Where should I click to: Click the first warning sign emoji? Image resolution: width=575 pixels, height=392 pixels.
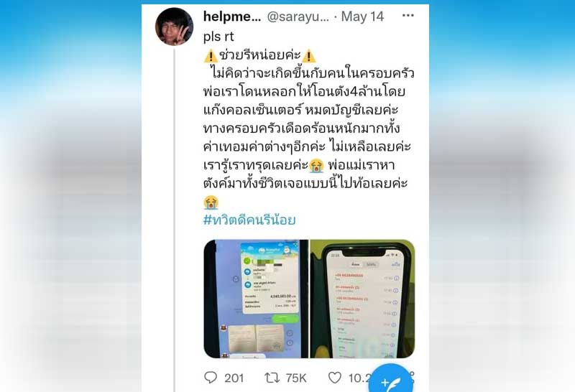tap(211, 56)
